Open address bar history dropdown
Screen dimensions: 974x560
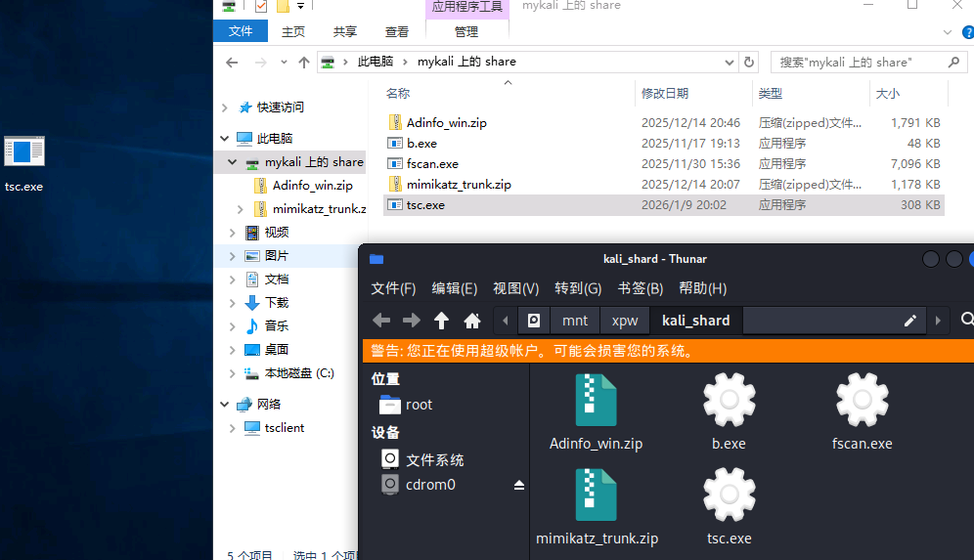730,63
